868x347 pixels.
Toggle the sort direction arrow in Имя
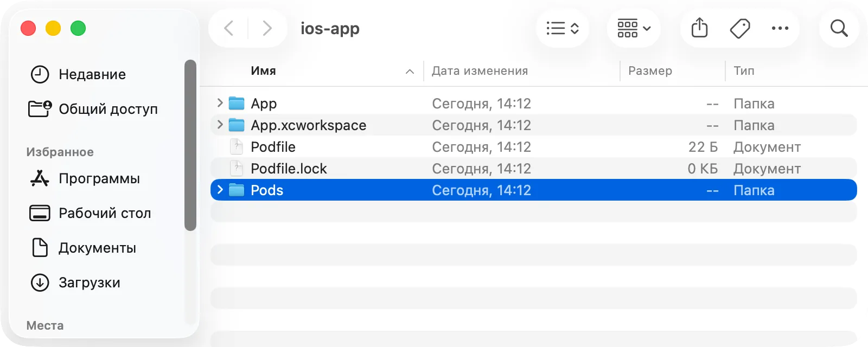point(410,72)
